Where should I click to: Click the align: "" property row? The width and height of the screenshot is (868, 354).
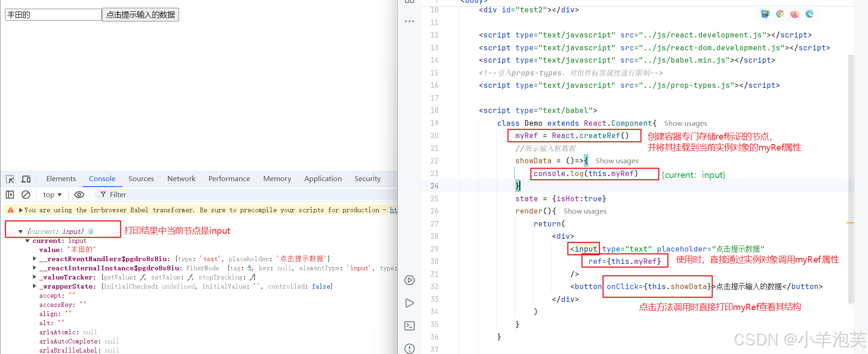pyautogui.click(x=55, y=314)
